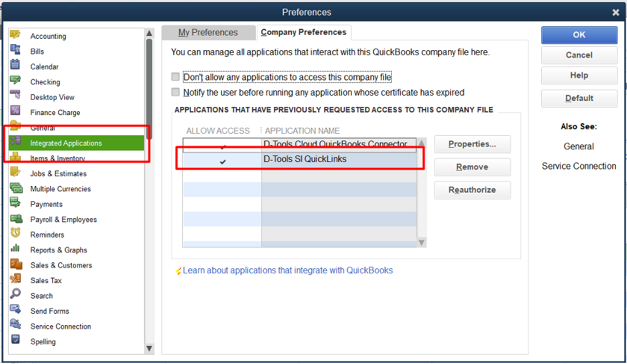
Task: Select Payroll & Employees category
Action: (x=76, y=219)
